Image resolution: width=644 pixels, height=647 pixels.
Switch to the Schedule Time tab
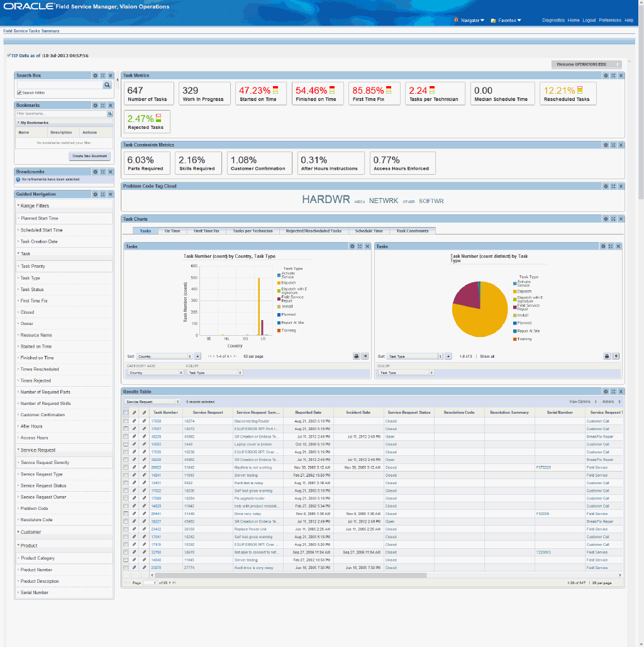[369, 231]
